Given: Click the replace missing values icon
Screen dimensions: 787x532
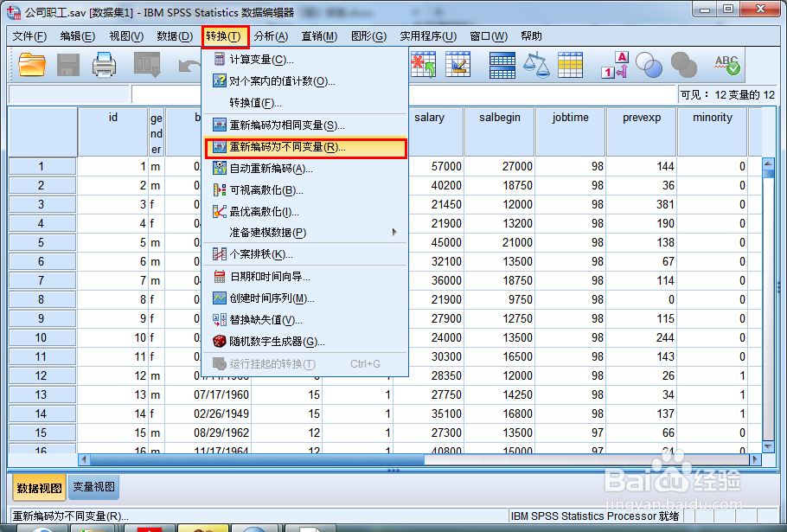Looking at the screenshot, I should click(220, 320).
